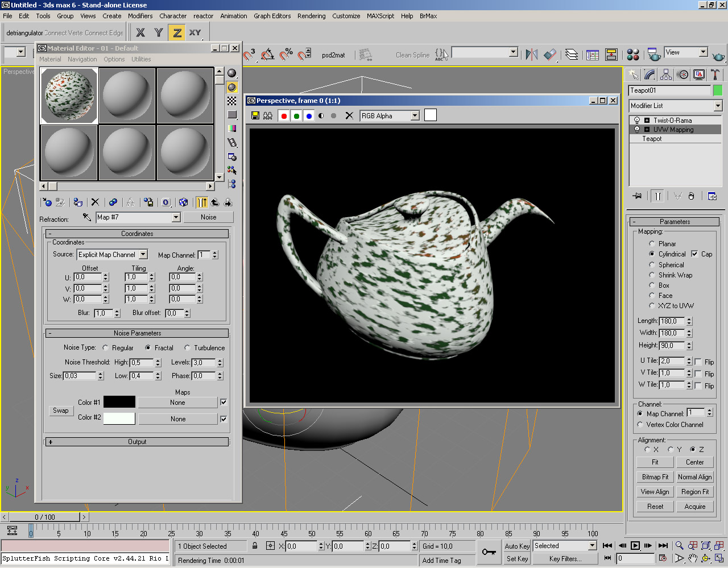Open the Rendering menu
This screenshot has width=728, height=568.
pos(311,16)
